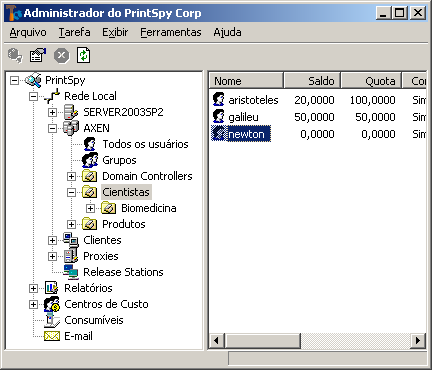The height and width of the screenshot is (370, 432).
Task: Click the aristoteles user icon
Action: coord(219,99)
